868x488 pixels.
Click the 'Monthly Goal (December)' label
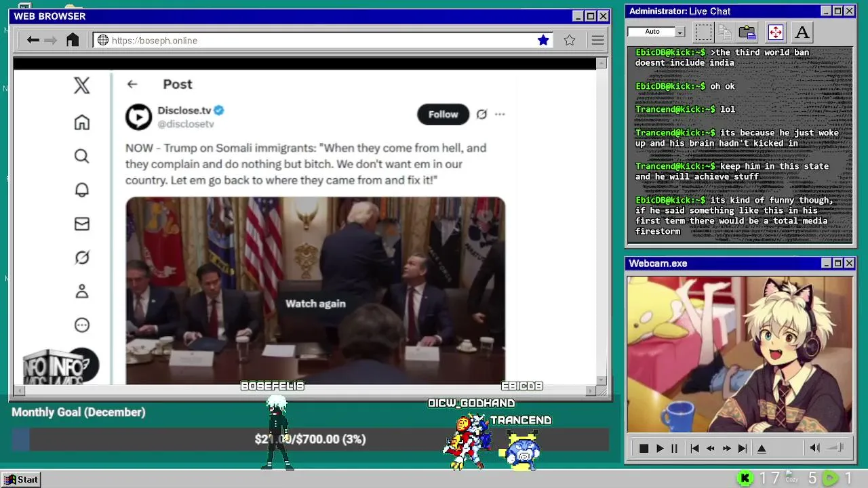[x=79, y=412]
